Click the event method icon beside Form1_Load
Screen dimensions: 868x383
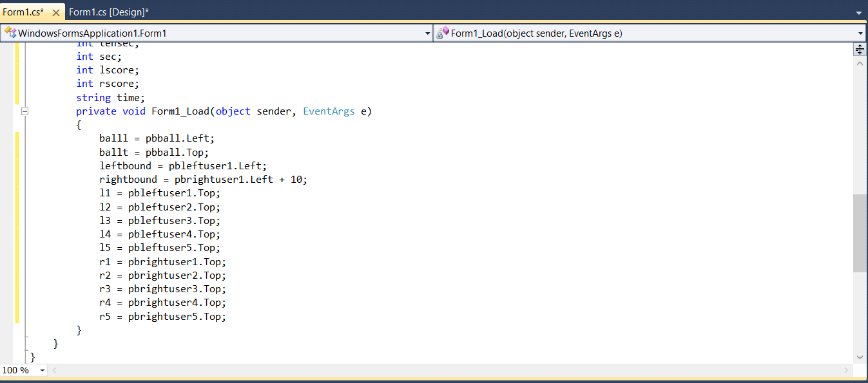tap(443, 33)
